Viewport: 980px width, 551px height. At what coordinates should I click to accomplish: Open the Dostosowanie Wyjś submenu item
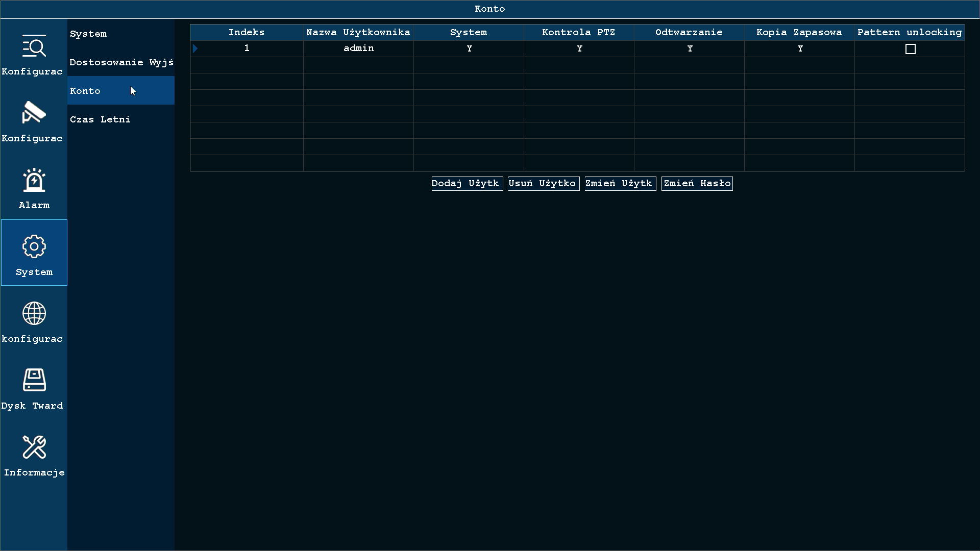click(121, 62)
